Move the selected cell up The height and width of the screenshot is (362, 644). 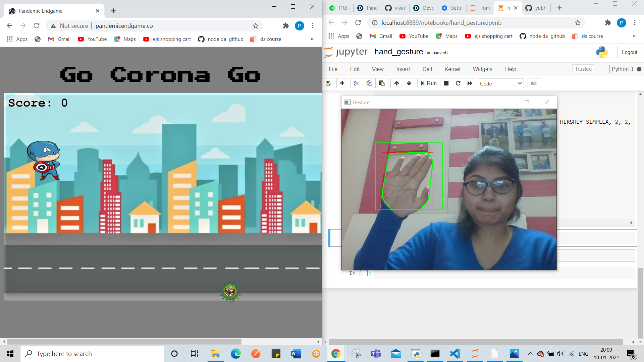coord(397,83)
